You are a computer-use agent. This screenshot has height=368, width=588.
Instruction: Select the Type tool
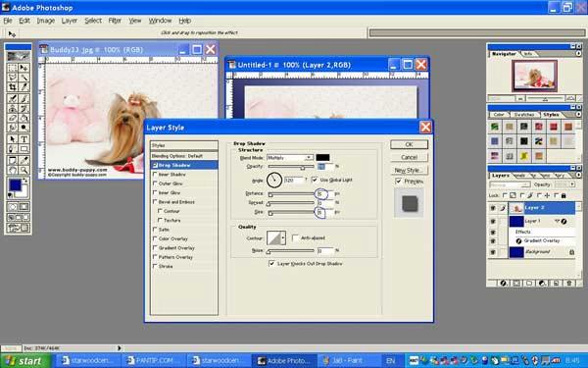coord(24,139)
